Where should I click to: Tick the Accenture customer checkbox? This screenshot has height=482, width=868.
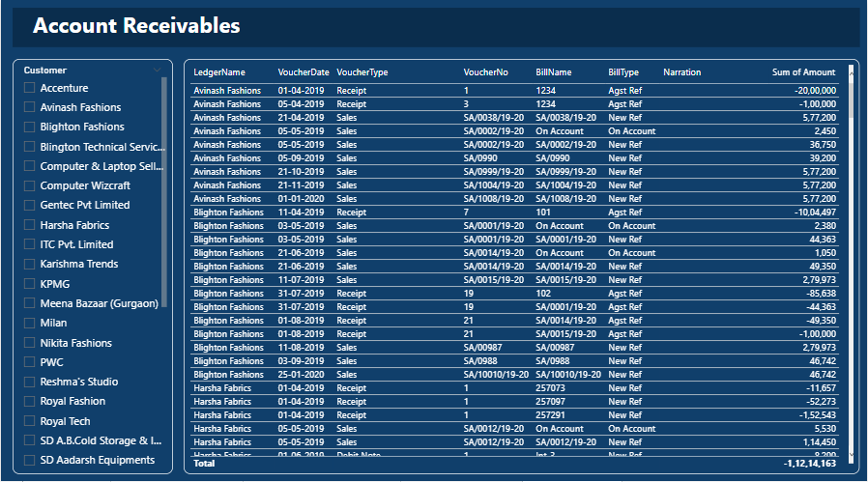coord(30,88)
